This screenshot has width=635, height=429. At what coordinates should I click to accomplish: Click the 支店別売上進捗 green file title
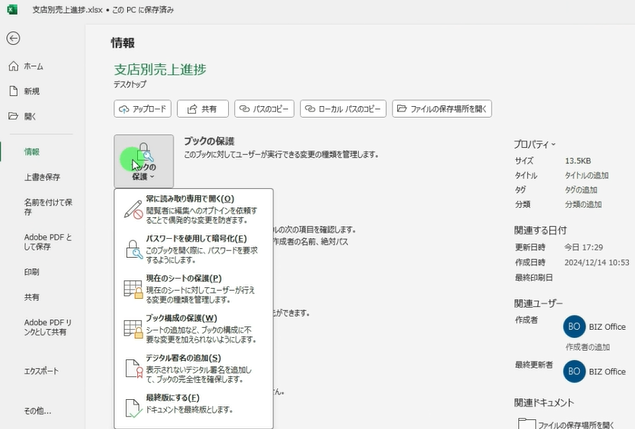pyautogui.click(x=160, y=70)
